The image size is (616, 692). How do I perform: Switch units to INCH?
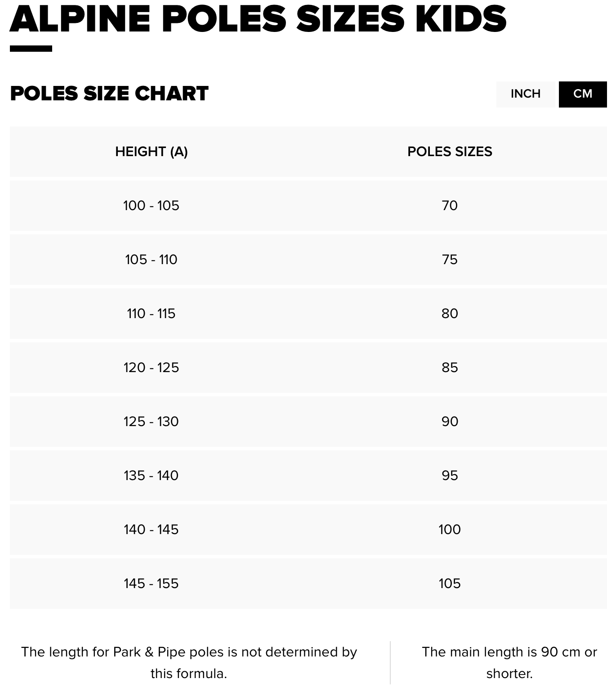click(525, 94)
